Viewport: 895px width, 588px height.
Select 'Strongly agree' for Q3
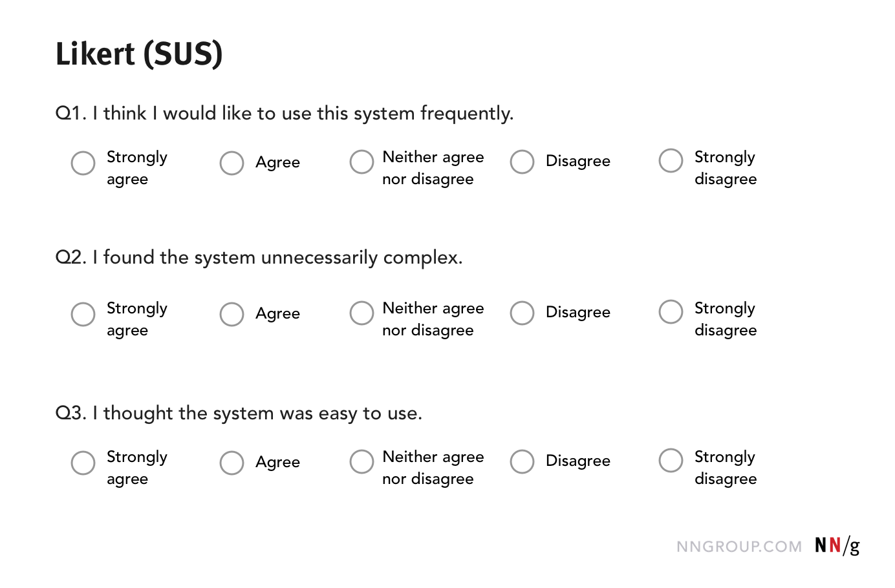(x=83, y=463)
